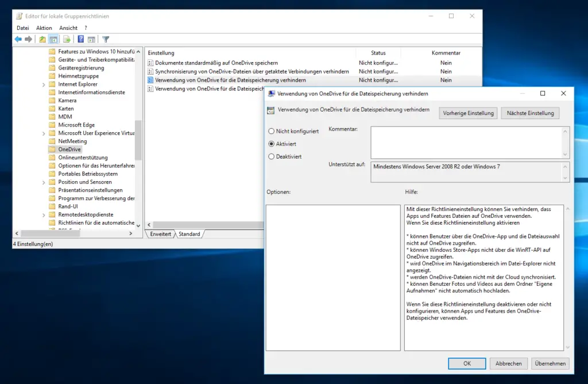The width and height of the screenshot is (588, 384).
Task: Click the Nächste Einstellung button
Action: pos(530,113)
